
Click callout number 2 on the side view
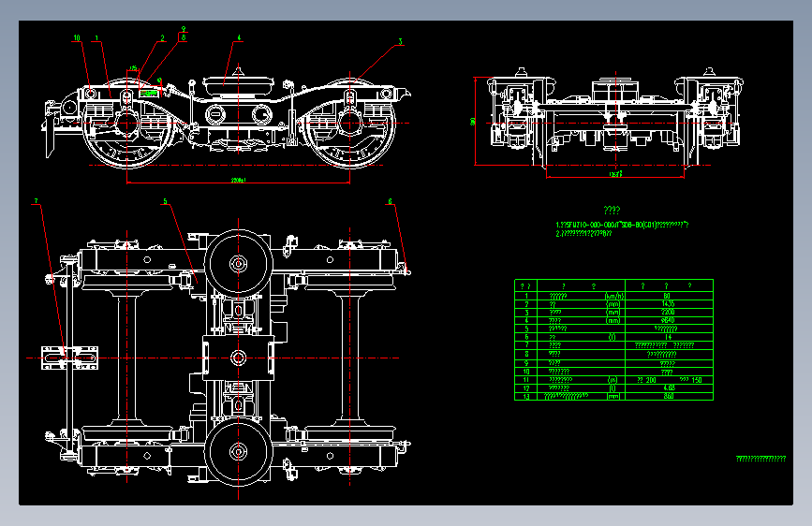[162, 37]
